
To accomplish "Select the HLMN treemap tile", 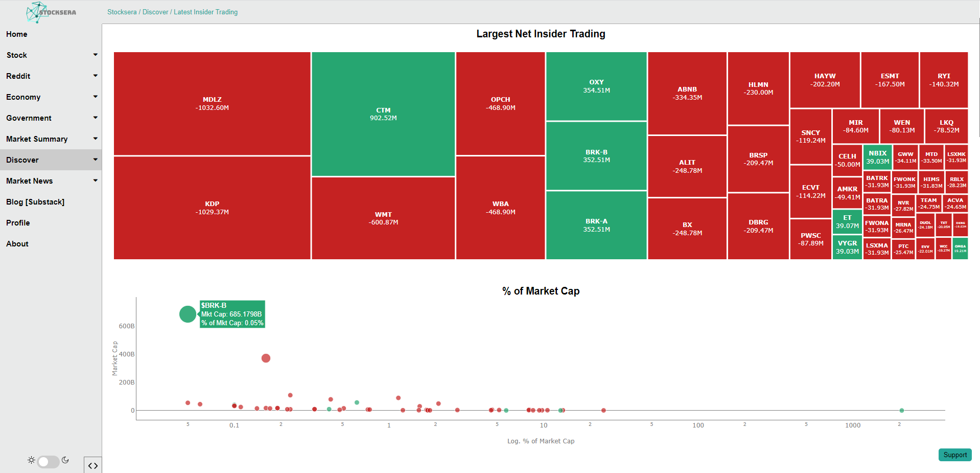I will coord(758,88).
